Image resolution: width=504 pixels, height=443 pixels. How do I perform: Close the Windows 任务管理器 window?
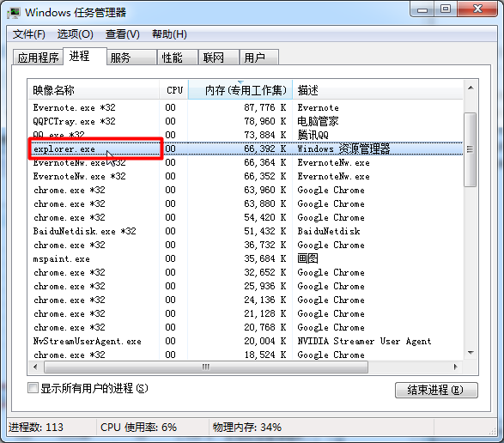pyautogui.click(x=477, y=9)
